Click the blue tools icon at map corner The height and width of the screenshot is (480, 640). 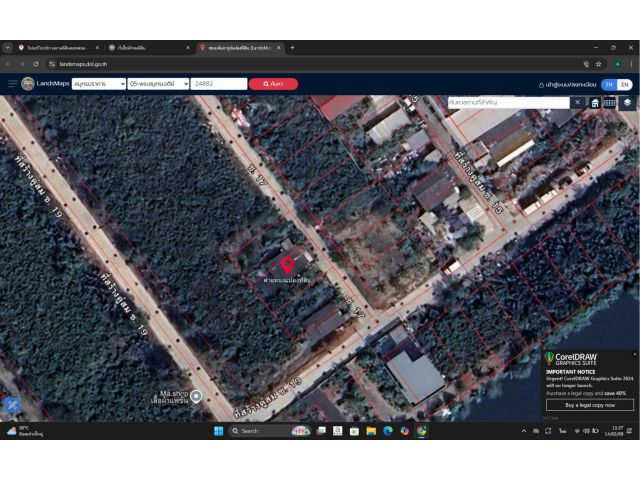point(13,405)
